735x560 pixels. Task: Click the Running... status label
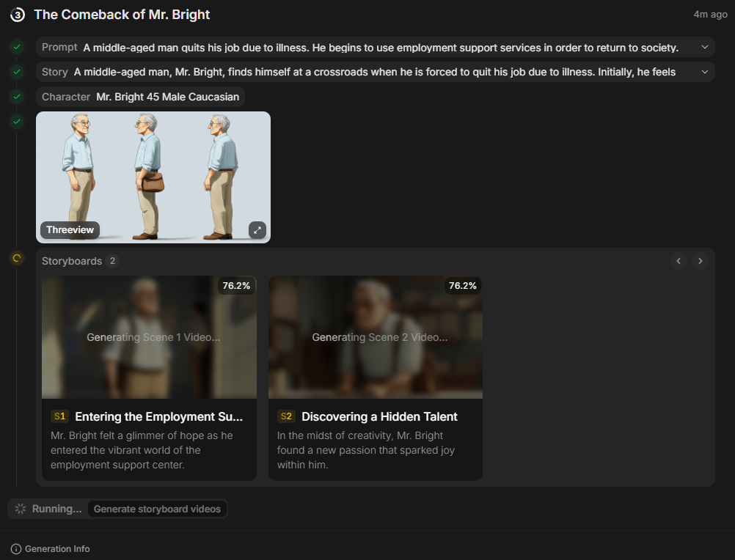56,509
